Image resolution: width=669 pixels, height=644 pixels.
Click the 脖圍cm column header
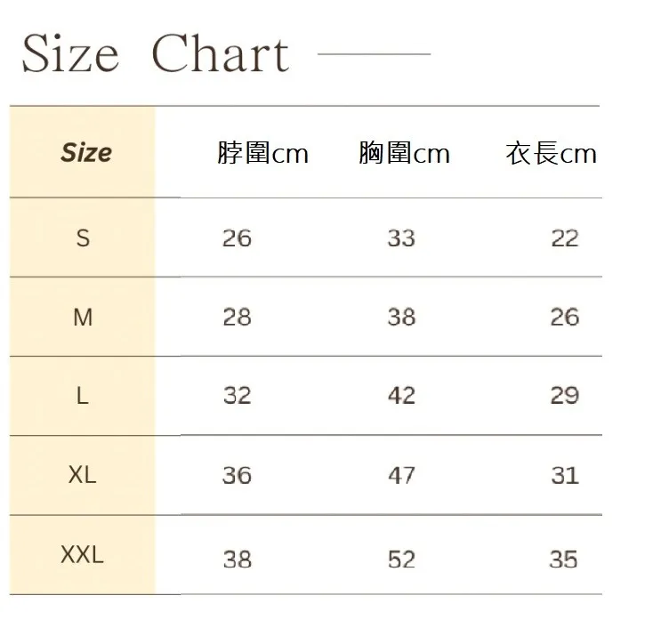pos(262,153)
